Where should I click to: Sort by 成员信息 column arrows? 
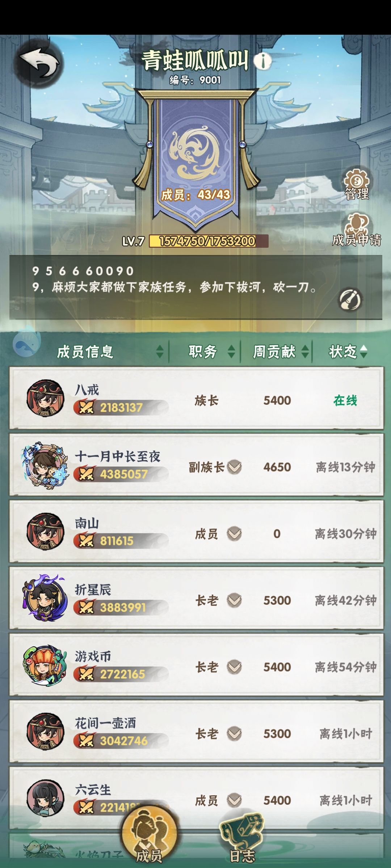point(160,352)
